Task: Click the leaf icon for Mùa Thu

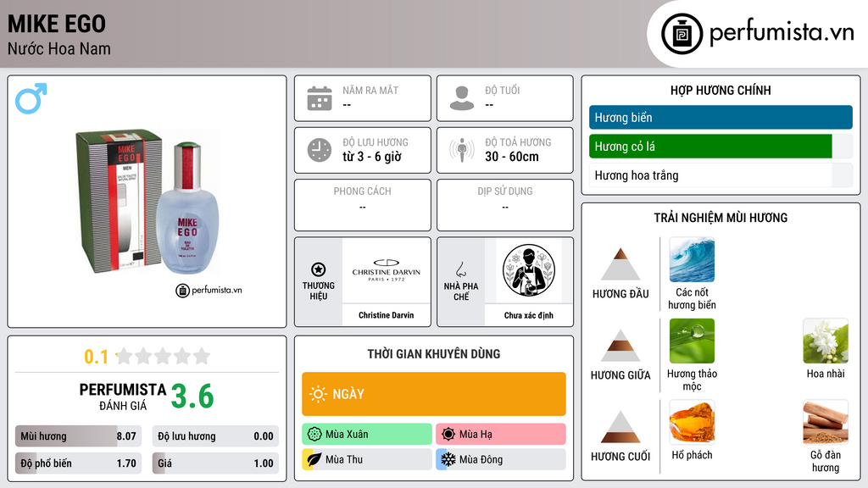Action: click(314, 459)
